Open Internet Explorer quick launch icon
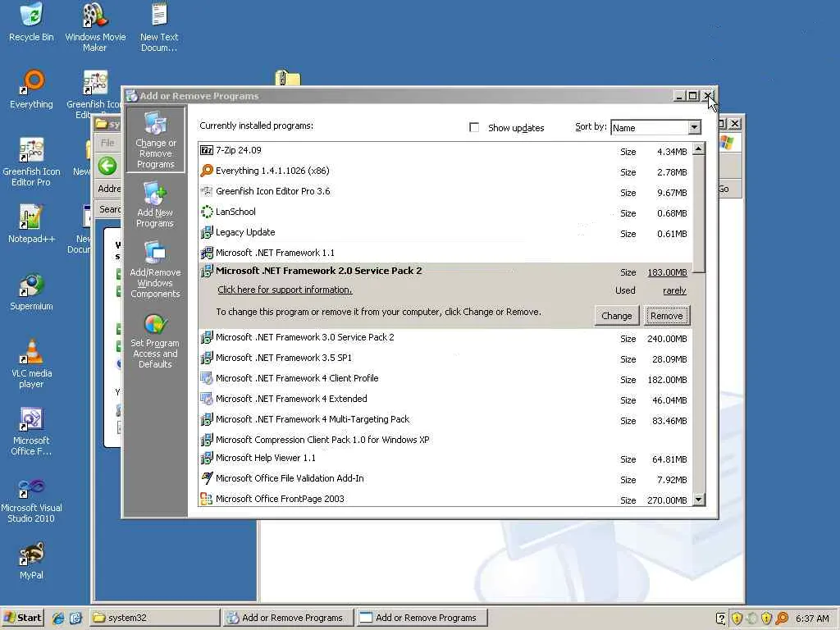The height and width of the screenshot is (630, 840). click(58, 618)
